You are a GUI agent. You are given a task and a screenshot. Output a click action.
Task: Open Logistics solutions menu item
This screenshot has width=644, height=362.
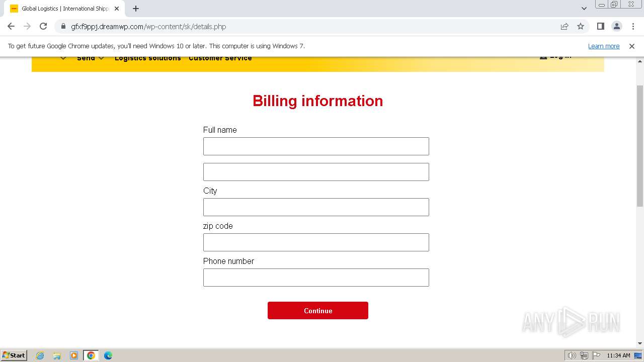pos(147,58)
